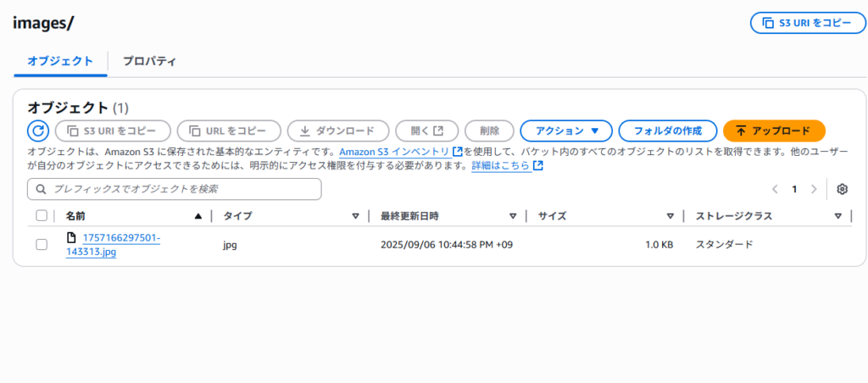868x383 pixels.
Task: Open the 1757166297501-143313.jpg object link
Action: point(113,245)
